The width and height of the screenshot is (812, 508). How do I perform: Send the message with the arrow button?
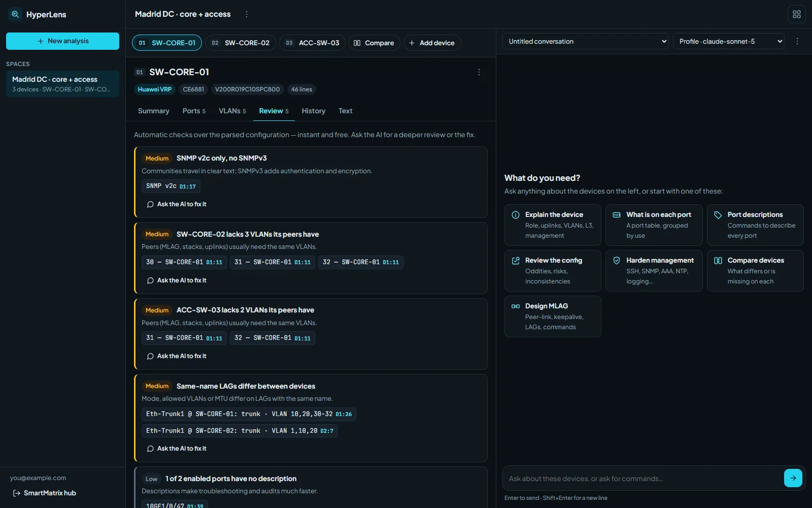pos(793,478)
